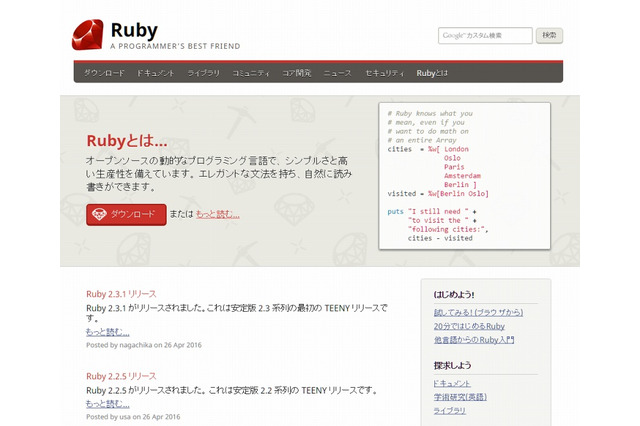Screen dimensions: 640x426
Task: Open the 学術研究(英語) link
Action: (x=460, y=397)
